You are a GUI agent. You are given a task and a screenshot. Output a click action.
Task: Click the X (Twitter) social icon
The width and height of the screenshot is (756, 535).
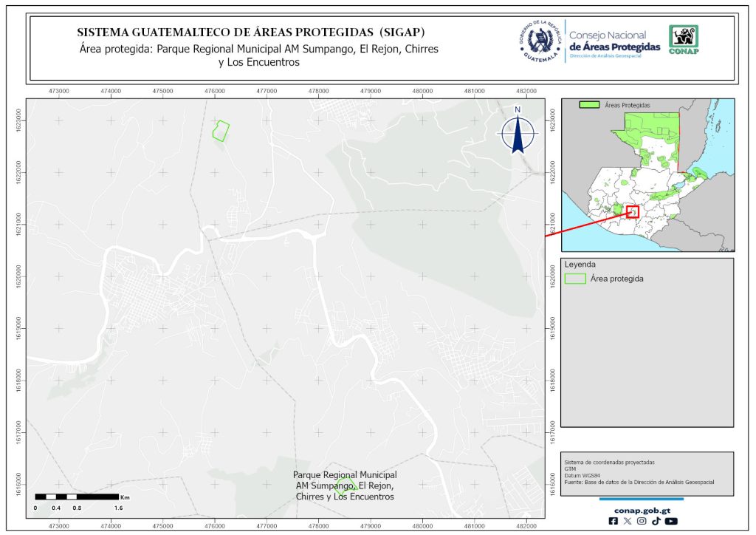(x=628, y=521)
